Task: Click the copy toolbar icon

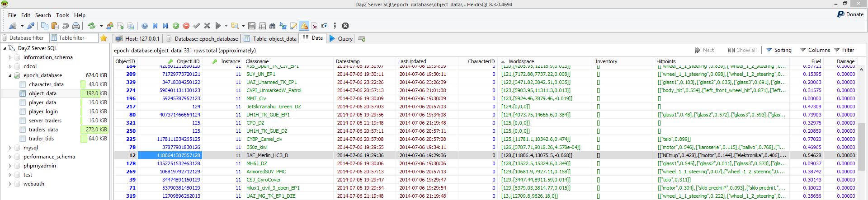Action: (x=45, y=26)
